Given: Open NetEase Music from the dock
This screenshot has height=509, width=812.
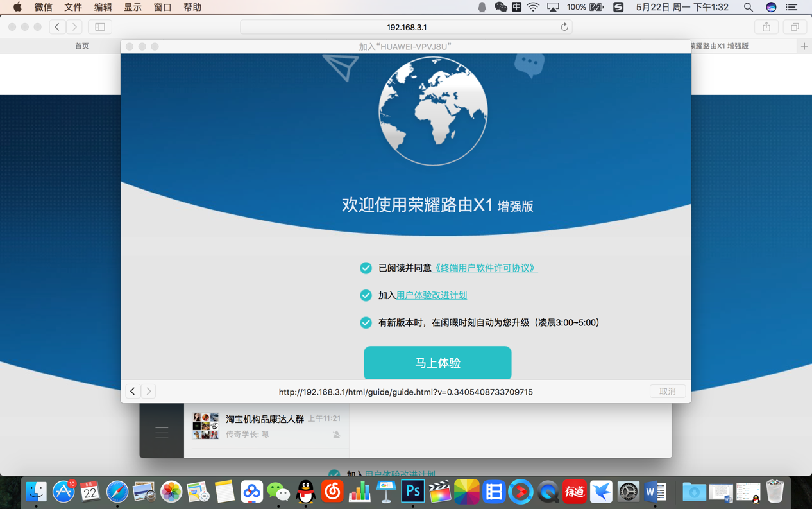Looking at the screenshot, I should [x=332, y=492].
